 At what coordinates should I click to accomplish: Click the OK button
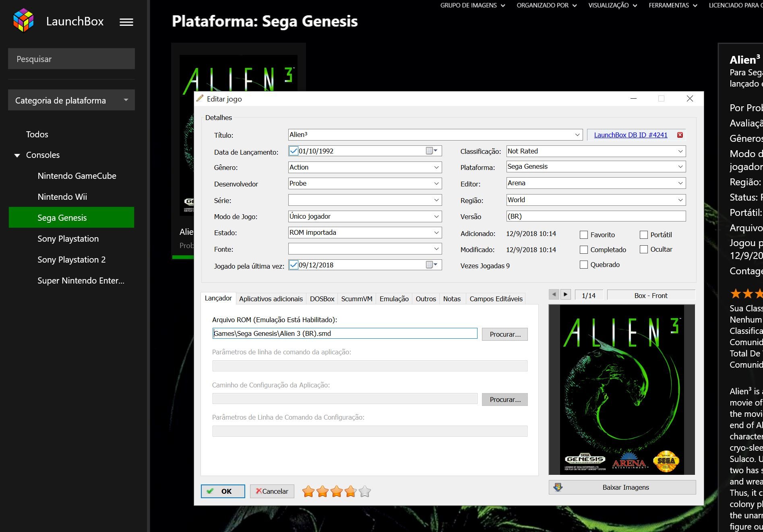223,491
